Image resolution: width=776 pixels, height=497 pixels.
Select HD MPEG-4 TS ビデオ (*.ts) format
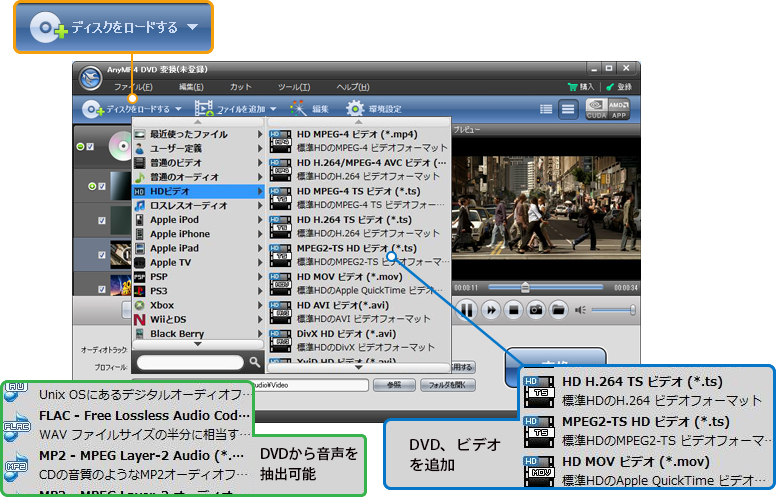click(359, 198)
